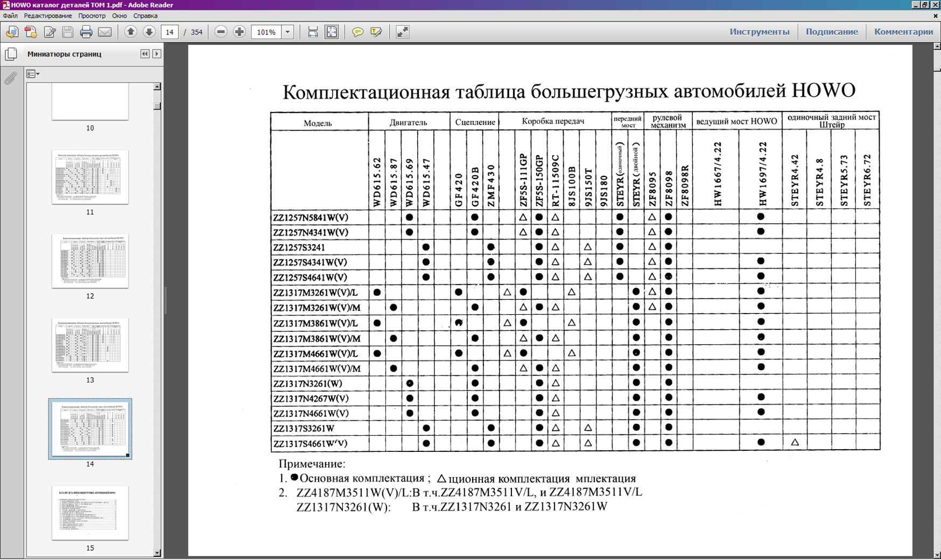Zoom out using the minus button

point(221,32)
